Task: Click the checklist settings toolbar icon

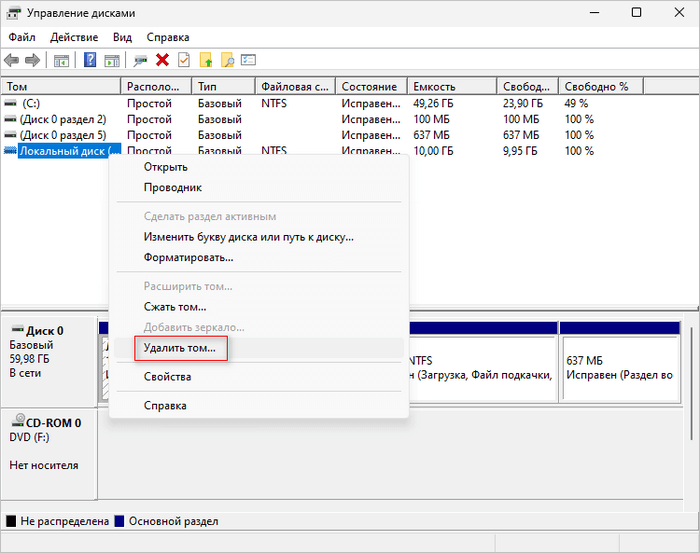Action: pyautogui.click(x=248, y=61)
